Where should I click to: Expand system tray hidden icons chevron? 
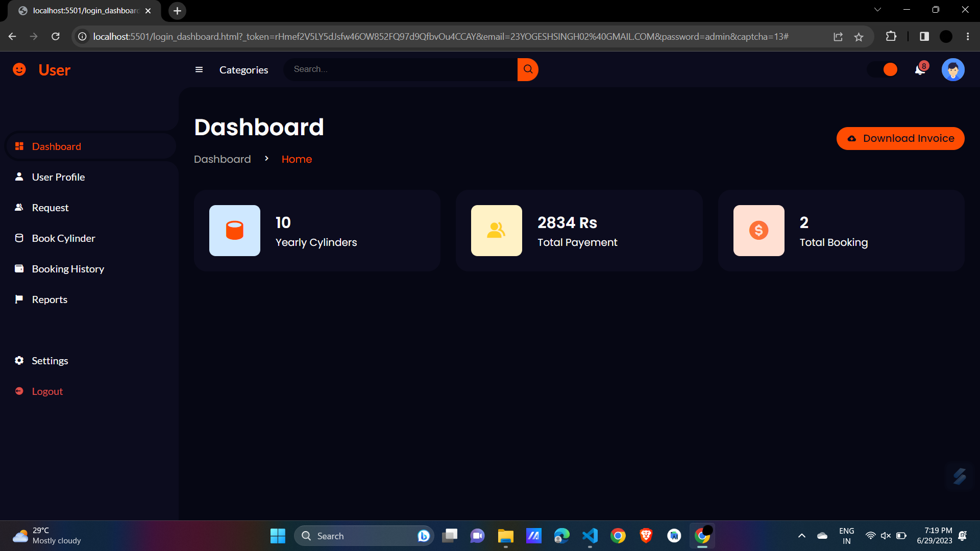point(801,536)
